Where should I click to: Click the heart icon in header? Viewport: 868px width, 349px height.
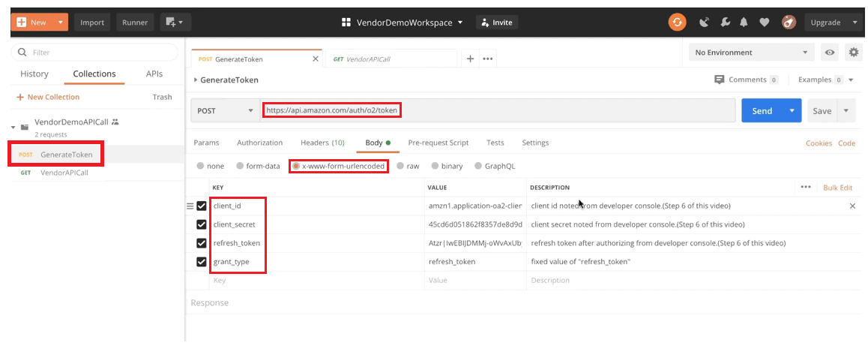pyautogui.click(x=764, y=23)
